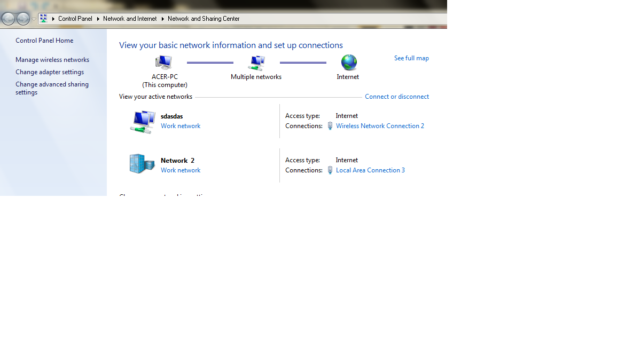Expand the arrow before Control Panel breadcrumb
The image size is (625, 364).
(53, 19)
